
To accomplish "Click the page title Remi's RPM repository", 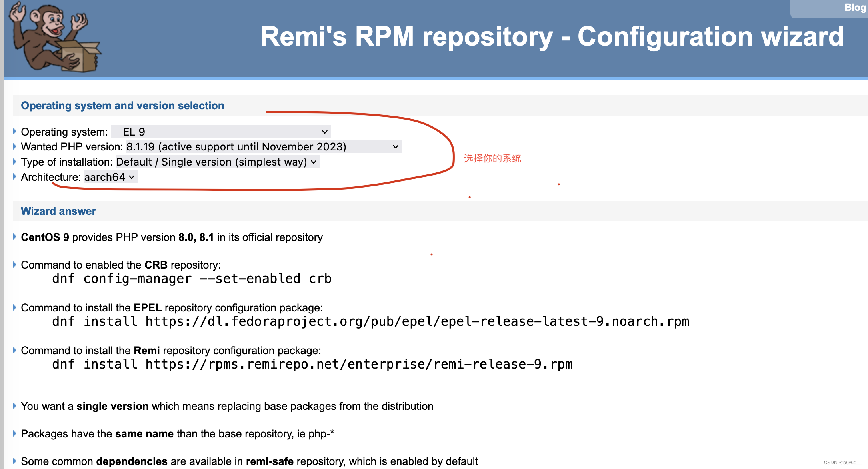I will click(x=552, y=36).
